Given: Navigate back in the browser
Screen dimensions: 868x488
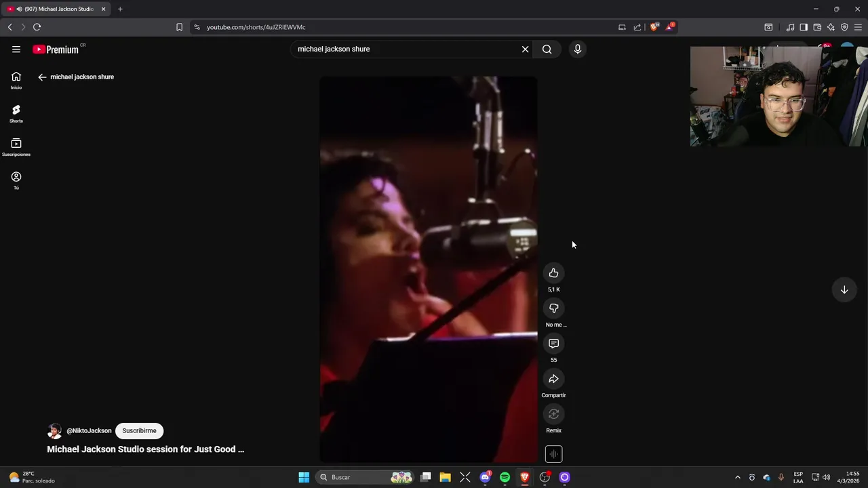Looking at the screenshot, I should tap(9, 27).
